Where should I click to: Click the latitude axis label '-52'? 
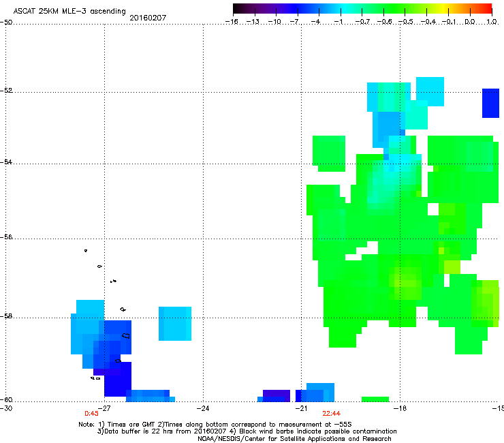(6, 91)
